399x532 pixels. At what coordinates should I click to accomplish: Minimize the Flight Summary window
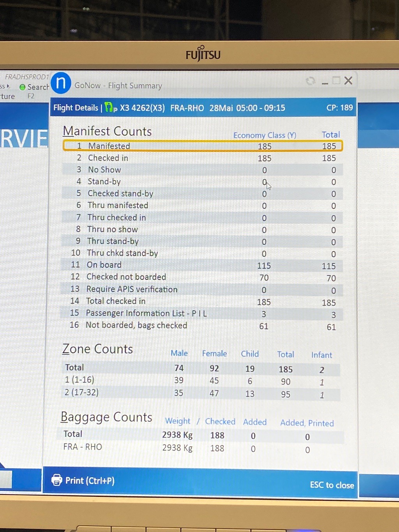tap(325, 82)
